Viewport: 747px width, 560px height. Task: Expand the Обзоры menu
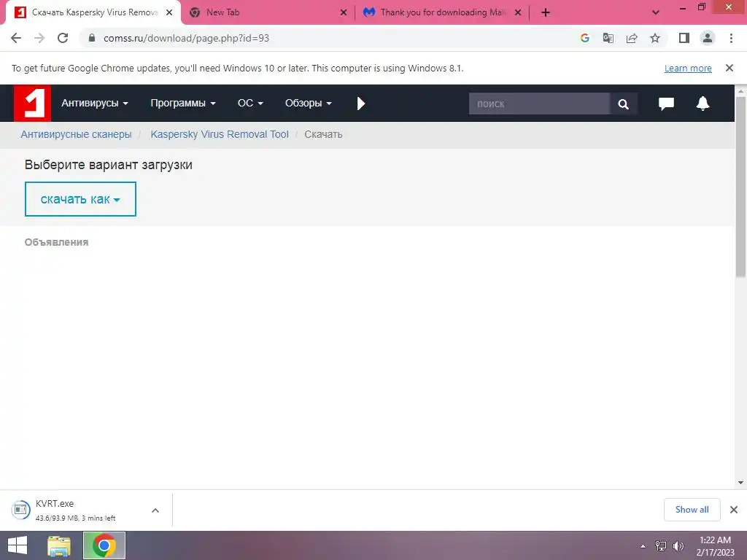point(309,103)
